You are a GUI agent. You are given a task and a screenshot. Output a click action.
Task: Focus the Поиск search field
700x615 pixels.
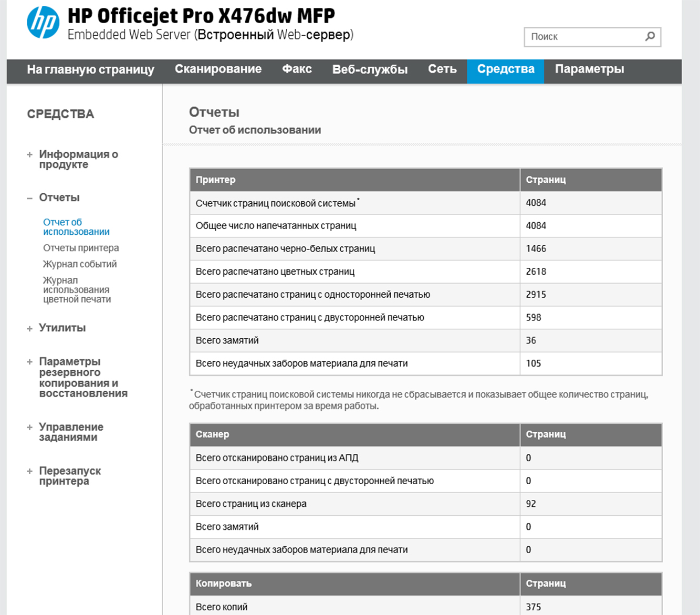(x=592, y=37)
